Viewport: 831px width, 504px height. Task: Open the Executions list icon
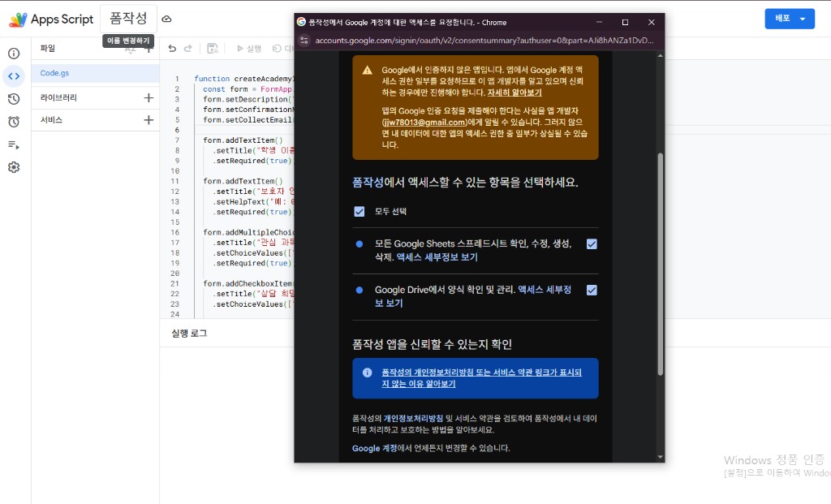[x=14, y=144]
